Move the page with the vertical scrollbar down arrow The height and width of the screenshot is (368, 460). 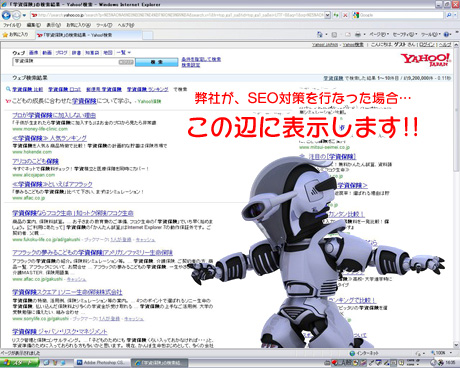click(x=456, y=345)
